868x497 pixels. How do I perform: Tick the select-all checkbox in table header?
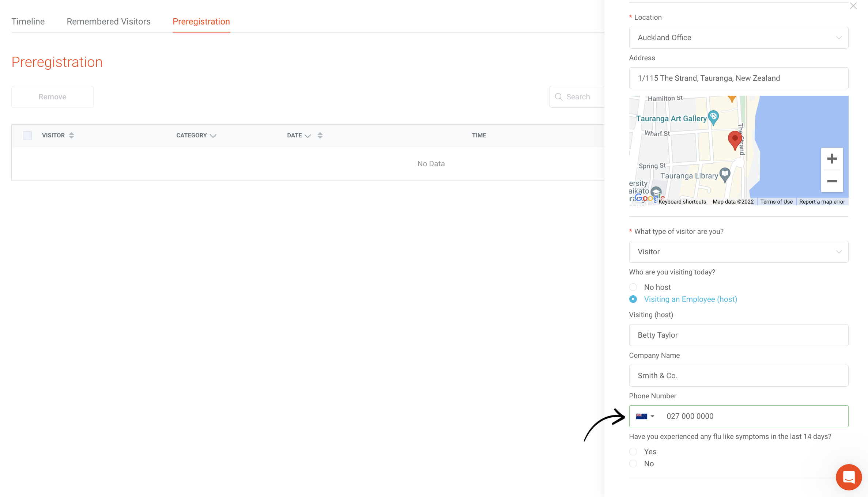point(27,136)
